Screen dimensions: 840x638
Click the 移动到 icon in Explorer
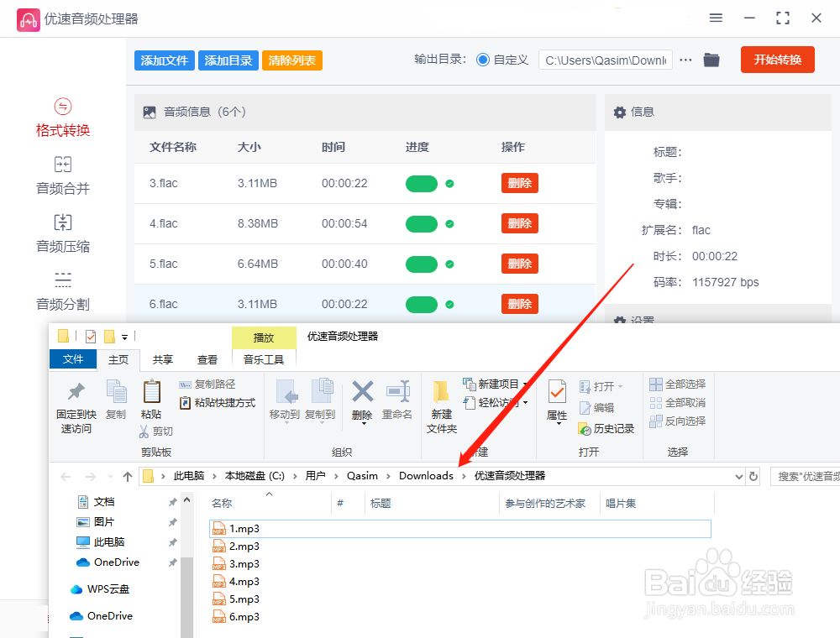coord(286,392)
